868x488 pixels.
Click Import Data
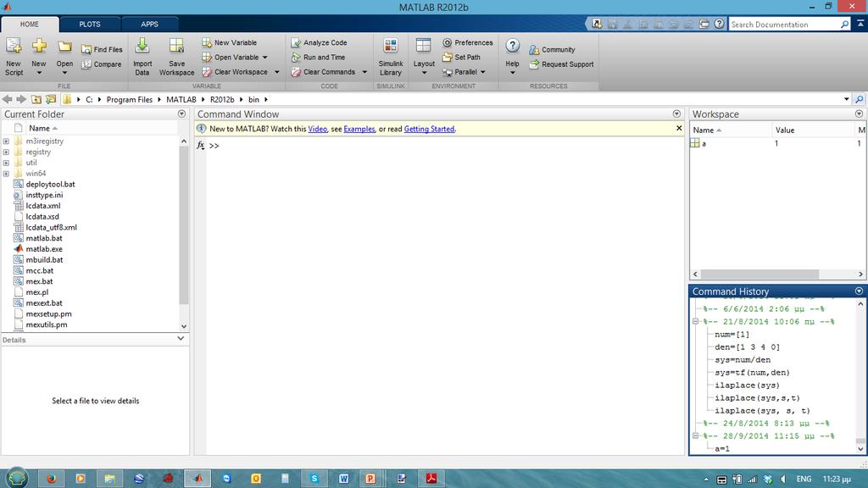[142, 57]
